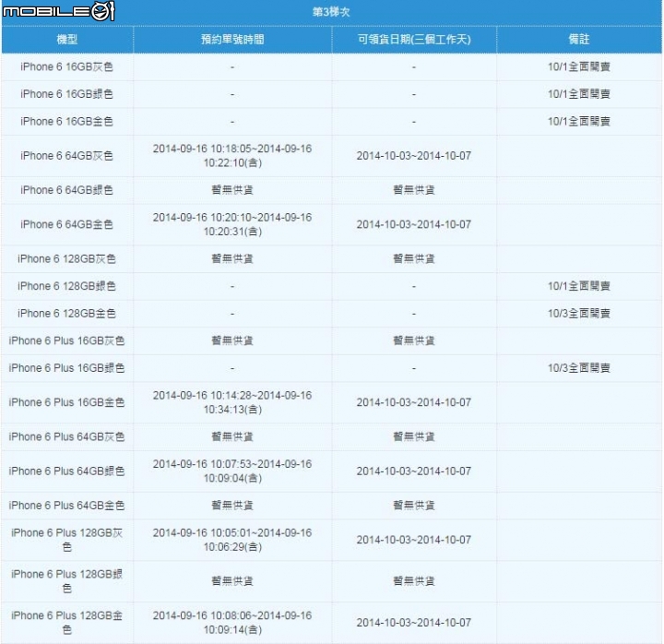Click 暫無供貨 in pickup column for iPhone 6 128GB灰色

click(414, 259)
